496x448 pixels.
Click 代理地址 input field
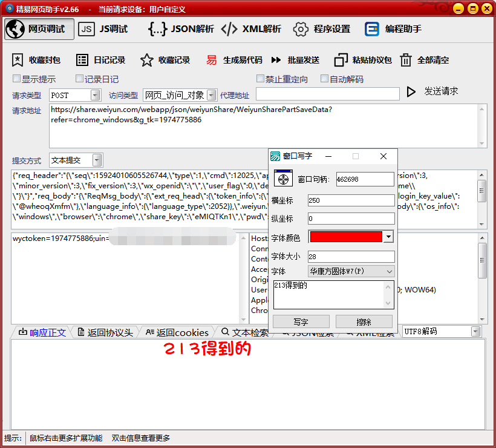coord(328,94)
